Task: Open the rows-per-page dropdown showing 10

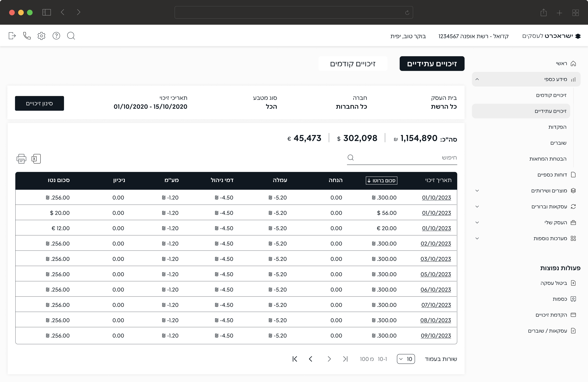Action: (x=406, y=359)
